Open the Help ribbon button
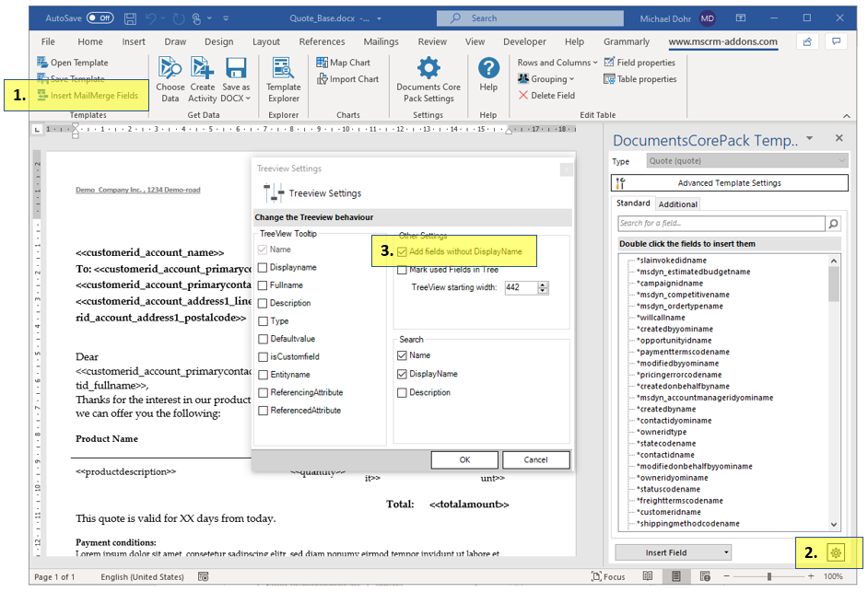 point(488,75)
